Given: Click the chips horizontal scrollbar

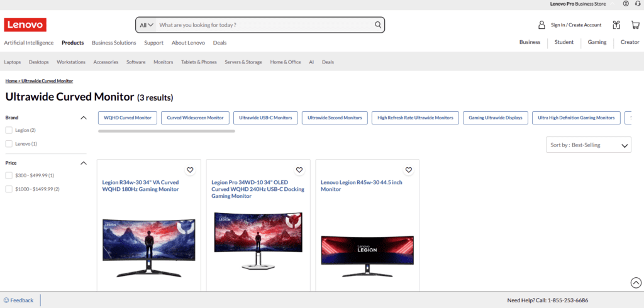Looking at the screenshot, I should (166, 131).
